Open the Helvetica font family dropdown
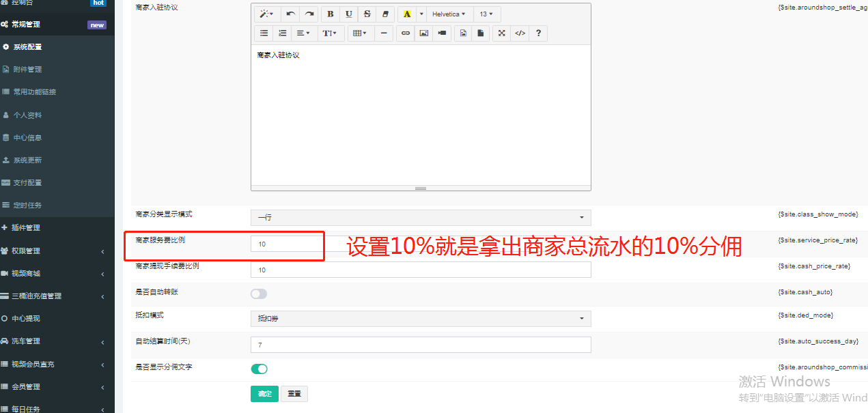 point(449,14)
